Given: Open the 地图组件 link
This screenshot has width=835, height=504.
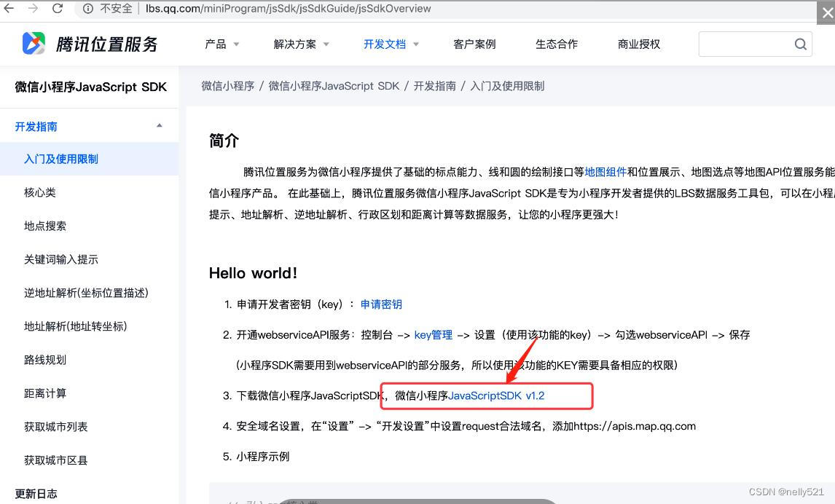Looking at the screenshot, I should pyautogui.click(x=605, y=172).
